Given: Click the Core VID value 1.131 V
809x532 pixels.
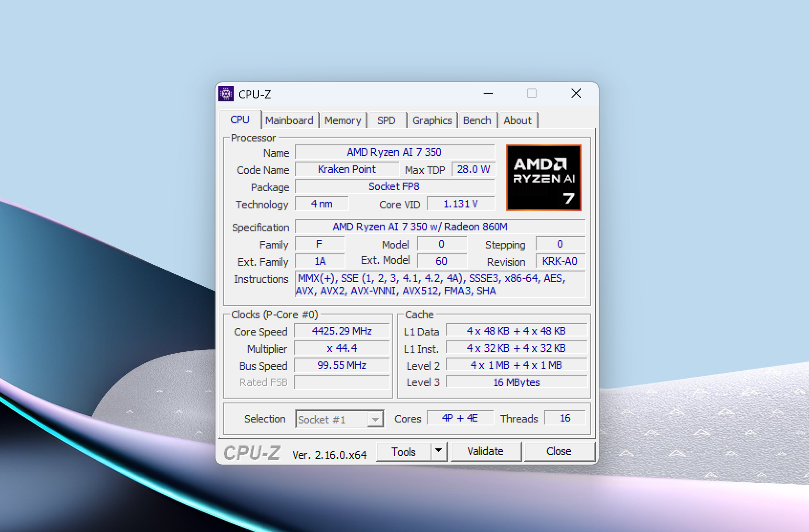Looking at the screenshot, I should click(461, 204).
